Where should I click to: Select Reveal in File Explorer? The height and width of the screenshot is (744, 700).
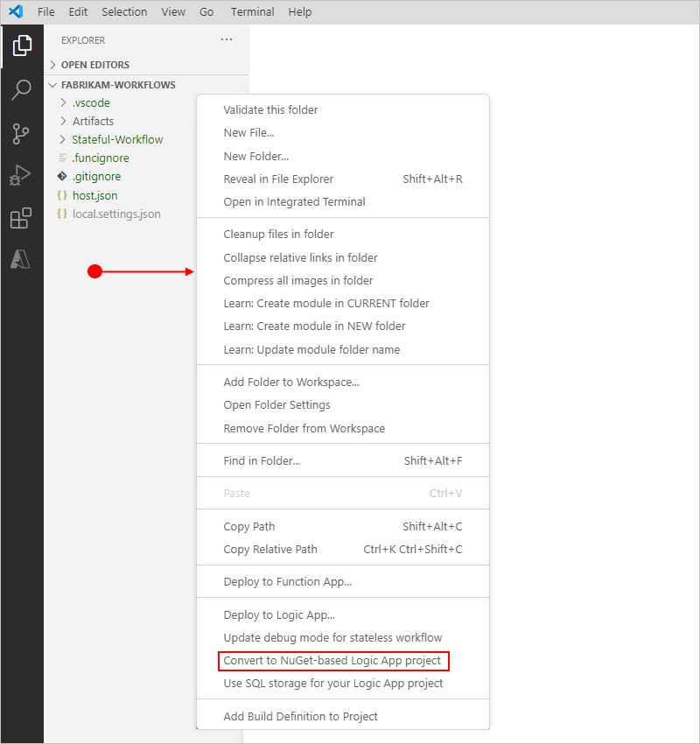pyautogui.click(x=343, y=179)
